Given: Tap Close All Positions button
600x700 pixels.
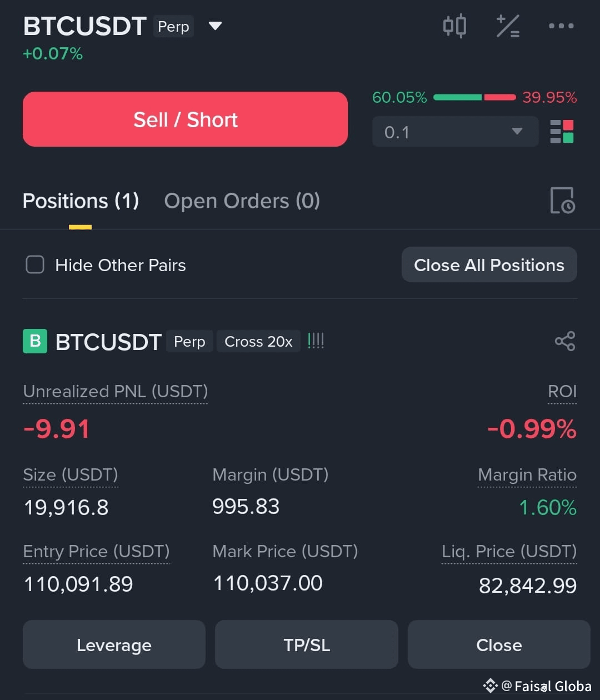Looking at the screenshot, I should pyautogui.click(x=489, y=265).
